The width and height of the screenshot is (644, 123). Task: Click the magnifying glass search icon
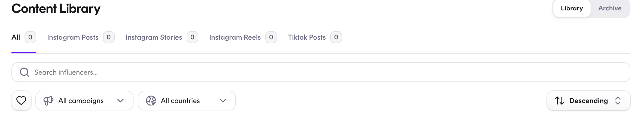25,72
